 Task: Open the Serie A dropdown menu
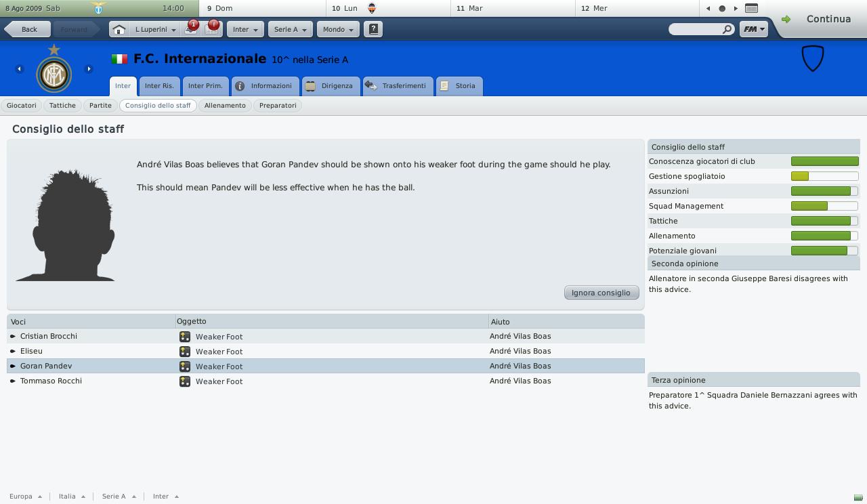(x=290, y=30)
